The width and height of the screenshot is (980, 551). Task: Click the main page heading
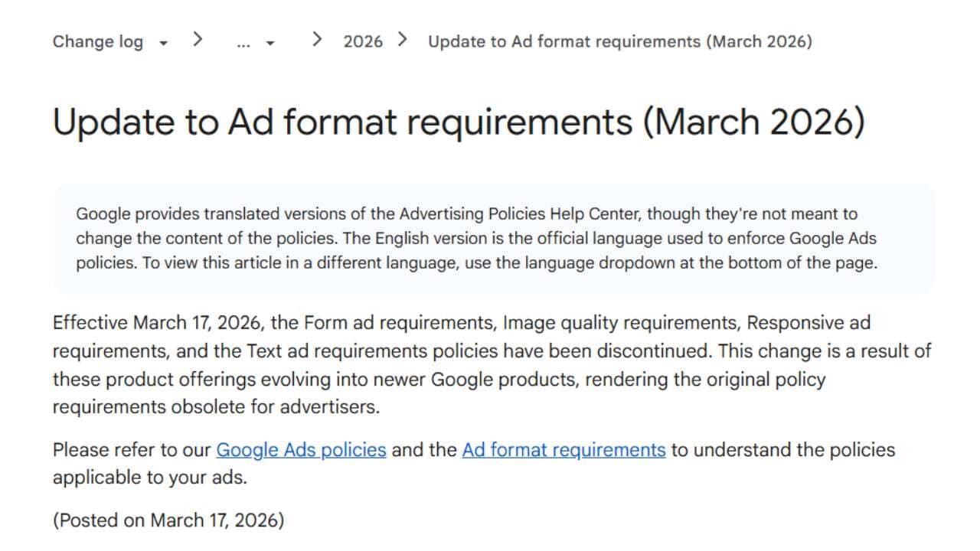458,122
